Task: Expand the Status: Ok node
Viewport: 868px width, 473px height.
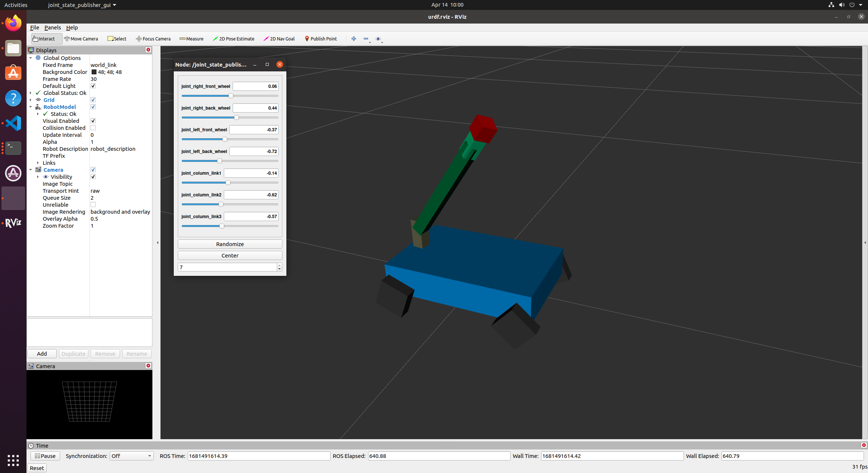Action: (x=38, y=114)
